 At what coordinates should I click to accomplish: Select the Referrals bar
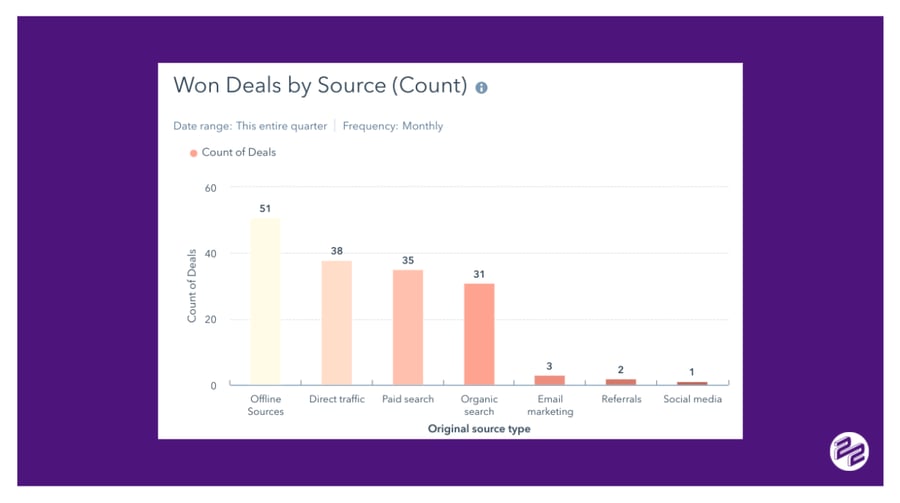[x=621, y=382]
